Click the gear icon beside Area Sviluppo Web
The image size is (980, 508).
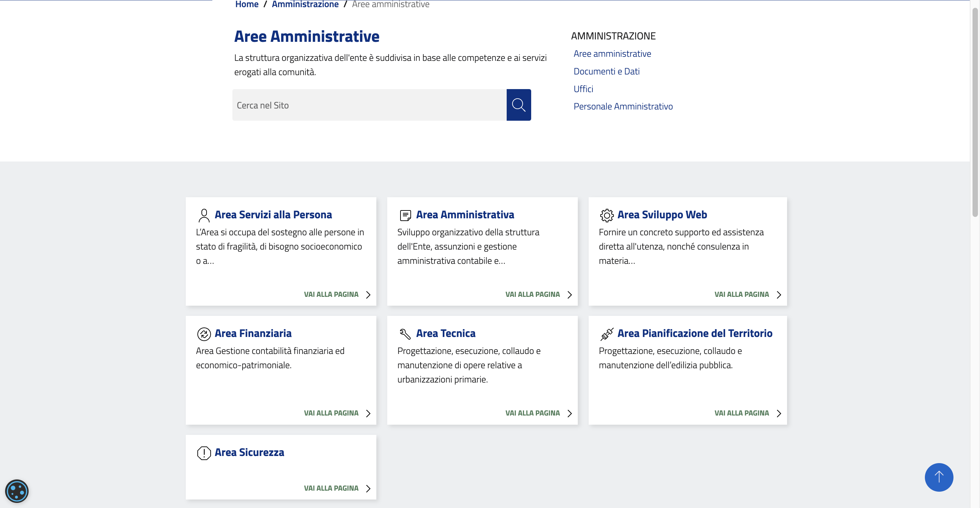(606, 215)
